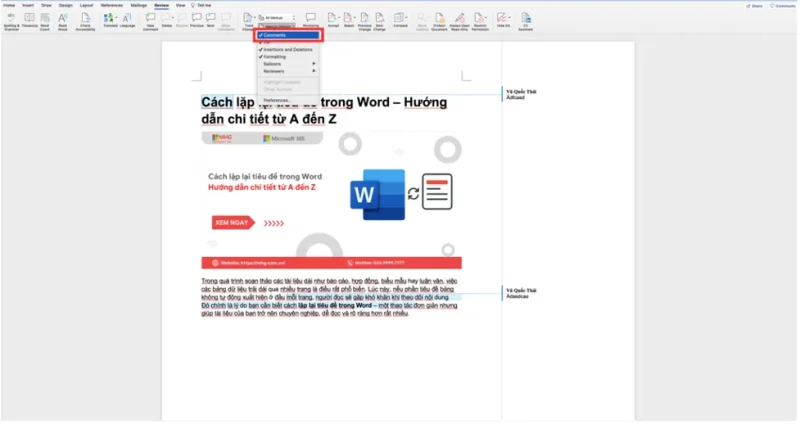Click the XEM NGAY button in the banner
800x424 pixels.
tap(233, 222)
